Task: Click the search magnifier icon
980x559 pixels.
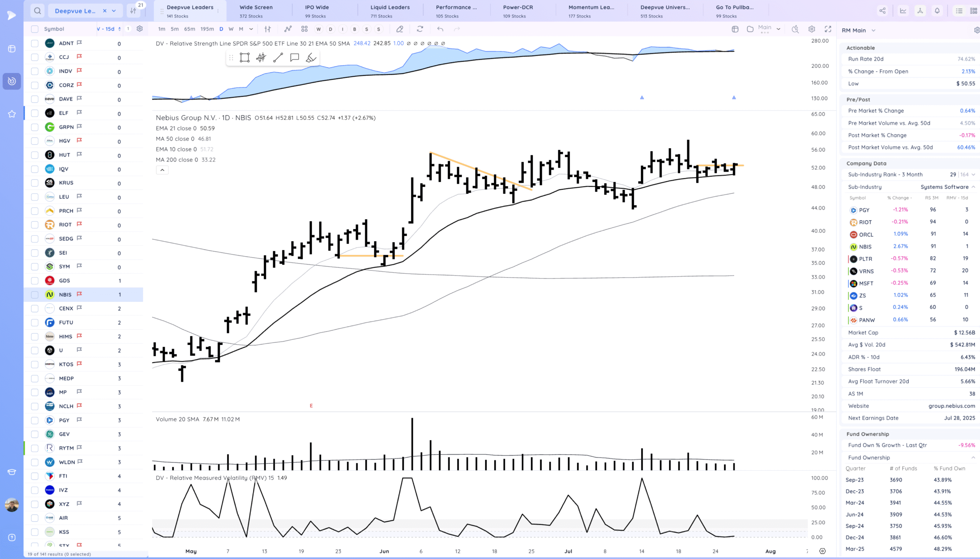Action: pyautogui.click(x=37, y=11)
